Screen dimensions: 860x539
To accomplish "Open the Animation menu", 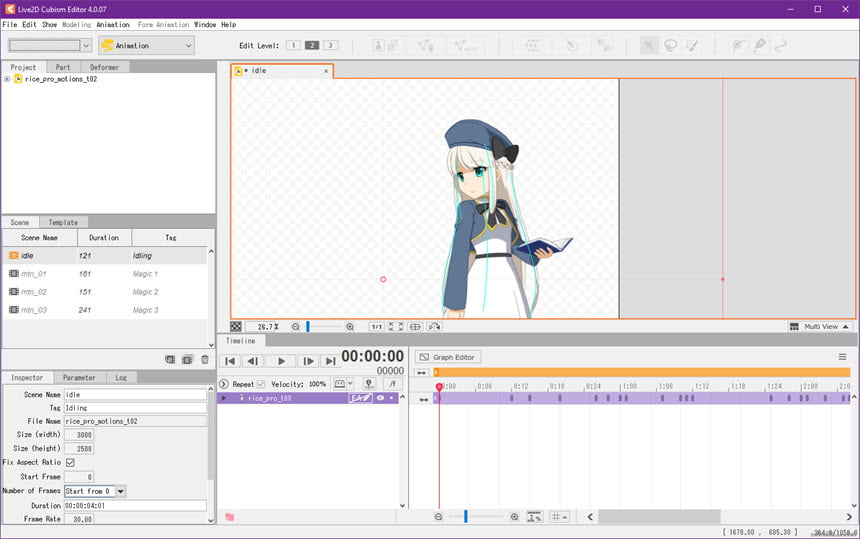I will pos(113,25).
